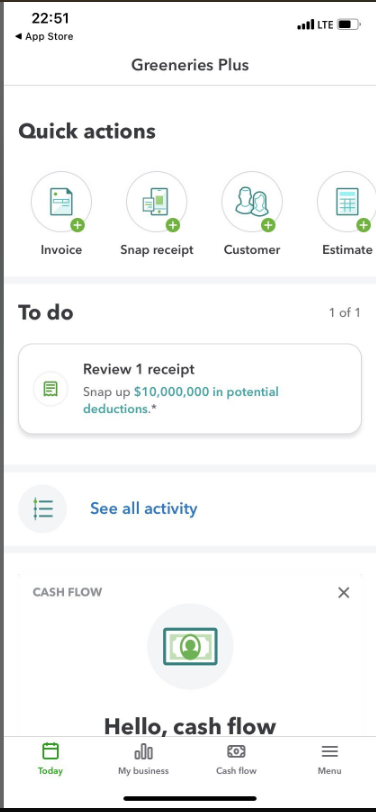Switch to the Today tab
376x812 pixels.
click(50, 758)
